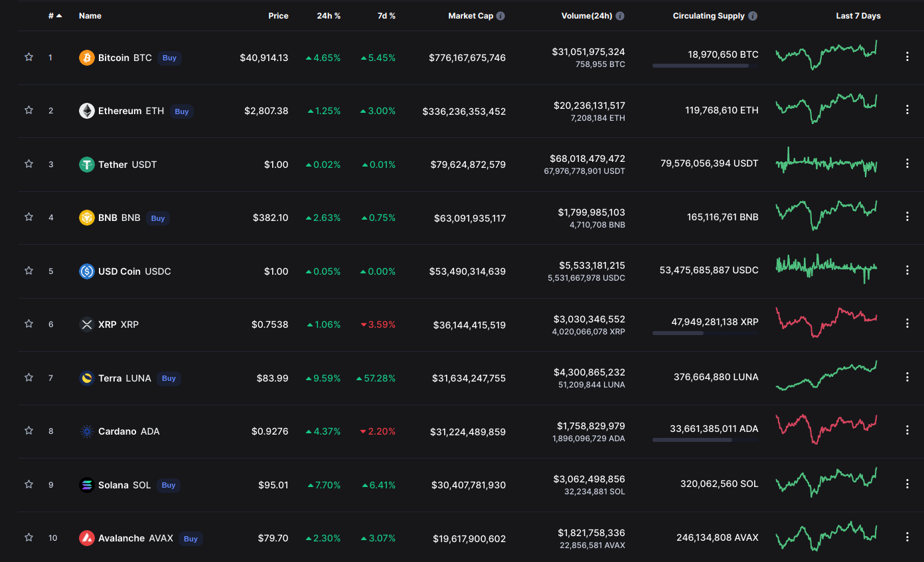Open the three-dot menu for Bitcoin
This screenshot has width=924, height=562.
[907, 57]
